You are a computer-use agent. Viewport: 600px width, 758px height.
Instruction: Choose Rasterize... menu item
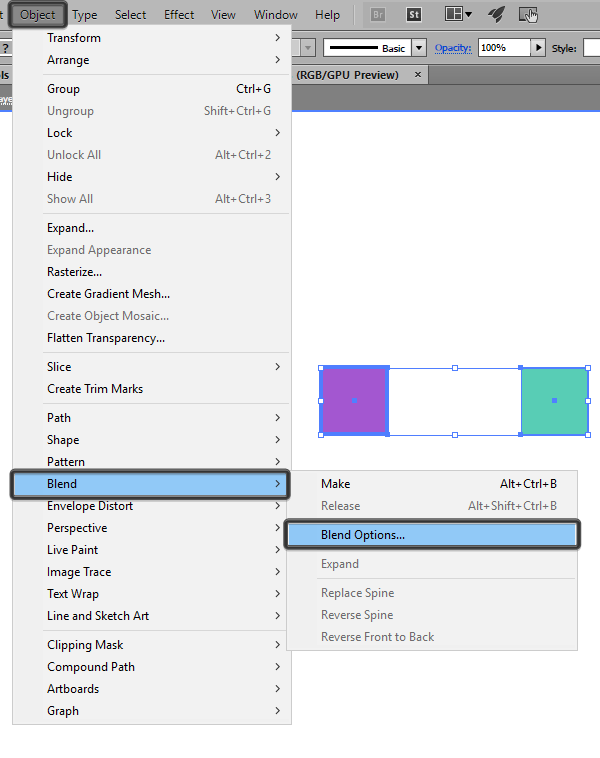tap(152, 272)
